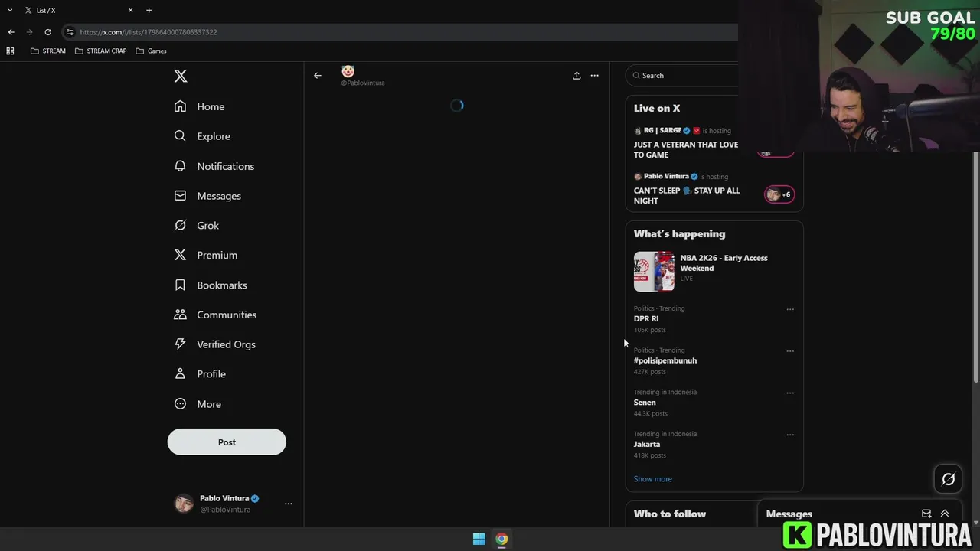This screenshot has height=551, width=980.
Task: Click browser back arrow
Action: [11, 32]
